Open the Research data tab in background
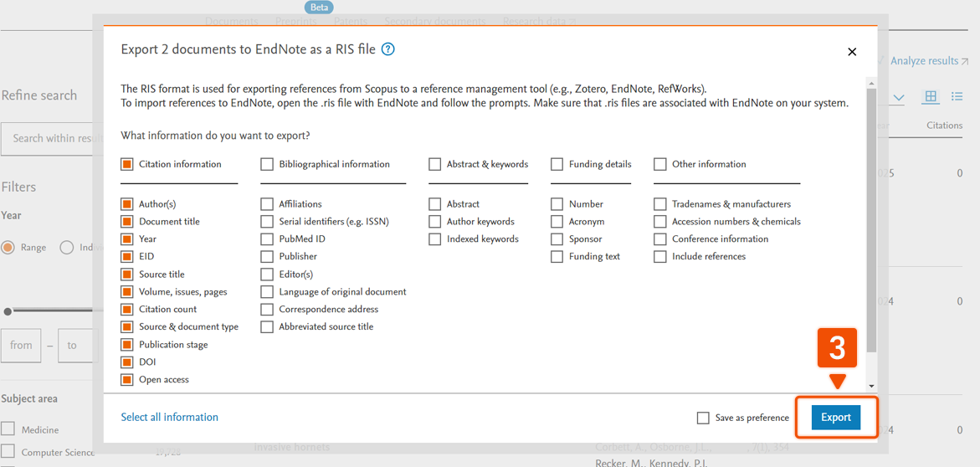This screenshot has width=980, height=467. point(539,21)
